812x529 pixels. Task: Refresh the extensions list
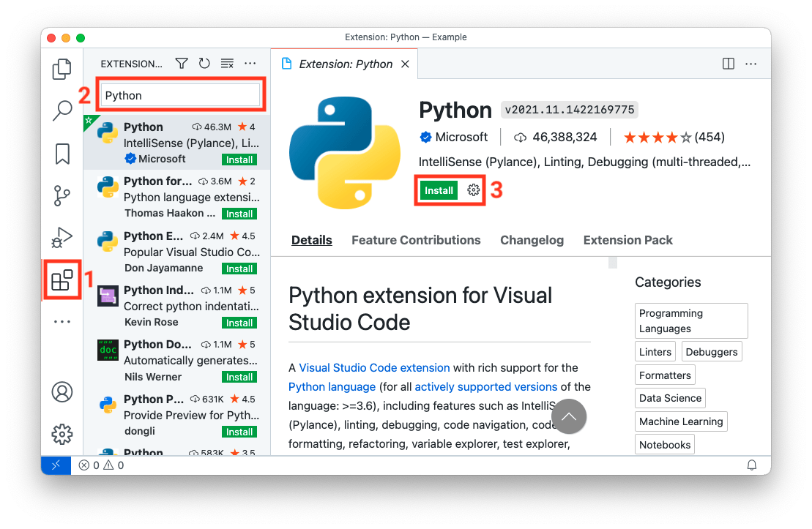pyautogui.click(x=204, y=64)
